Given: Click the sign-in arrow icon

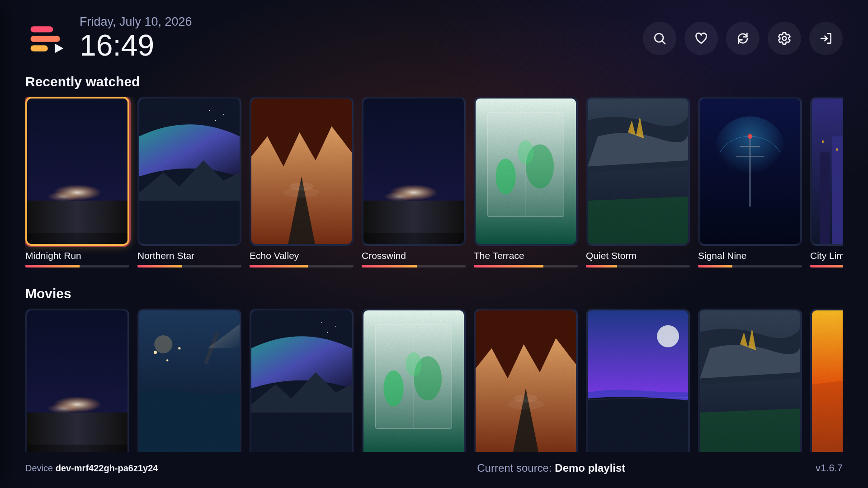Looking at the screenshot, I should (826, 38).
